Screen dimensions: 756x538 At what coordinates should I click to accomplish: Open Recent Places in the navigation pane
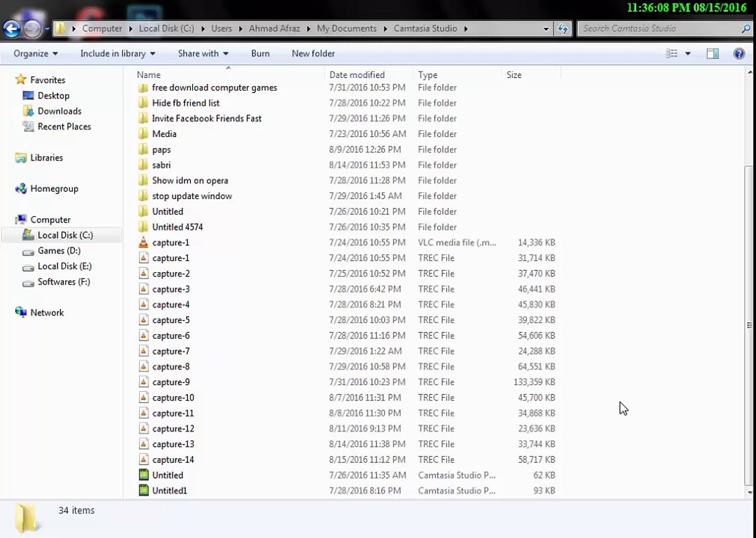pos(64,127)
